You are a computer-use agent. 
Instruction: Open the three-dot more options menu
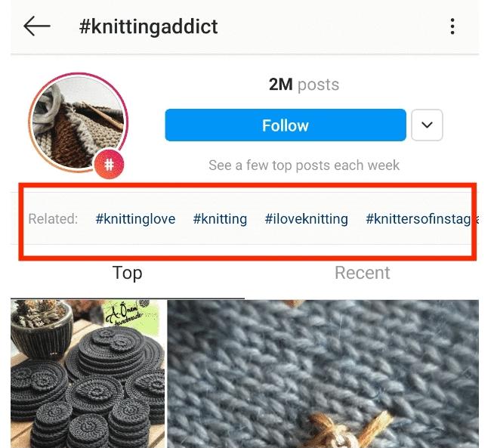coord(452,27)
